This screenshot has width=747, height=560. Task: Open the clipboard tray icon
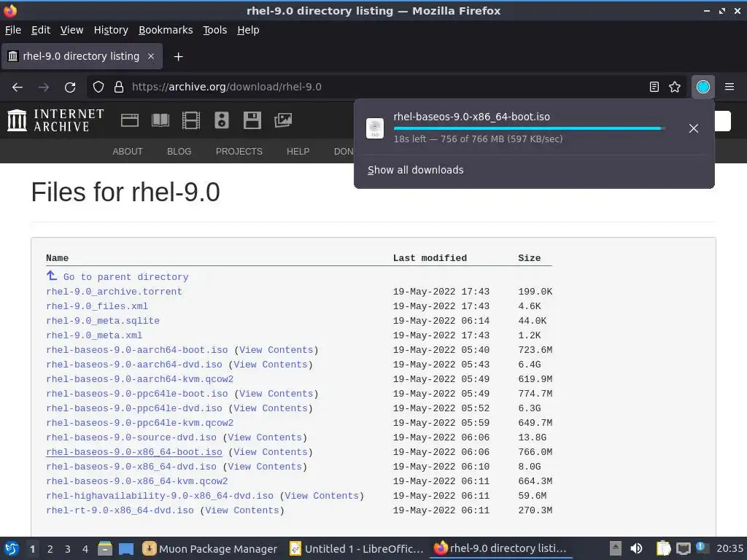663,548
